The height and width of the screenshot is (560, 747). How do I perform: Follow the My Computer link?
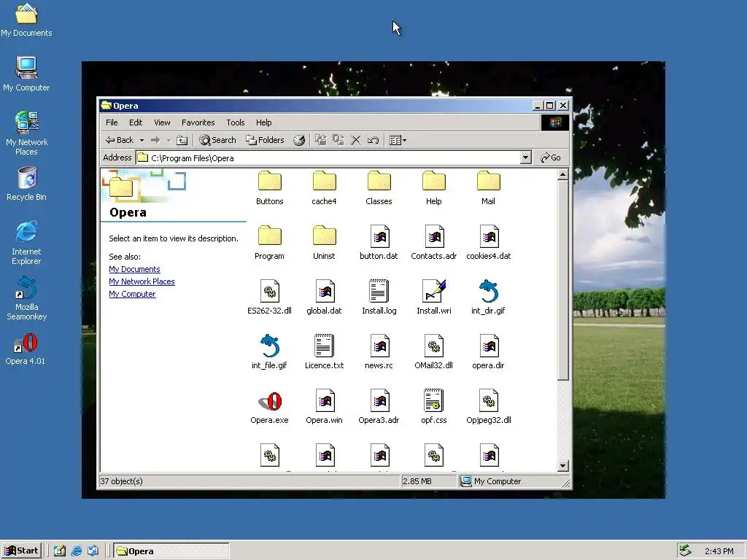click(132, 294)
